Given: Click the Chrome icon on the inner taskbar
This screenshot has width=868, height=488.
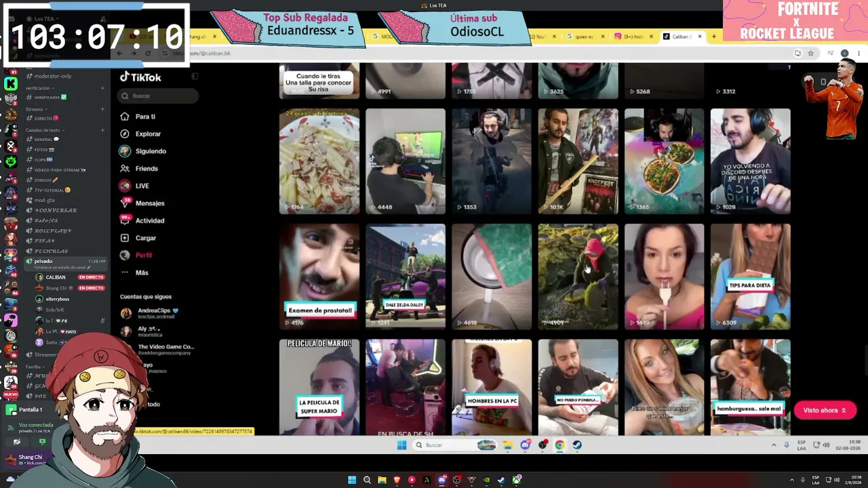Looking at the screenshot, I should point(559,445).
